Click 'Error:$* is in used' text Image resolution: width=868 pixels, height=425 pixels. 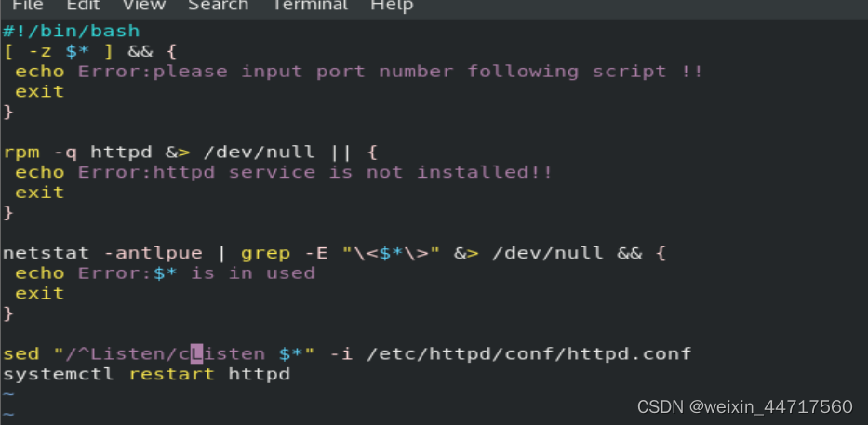click(x=196, y=272)
